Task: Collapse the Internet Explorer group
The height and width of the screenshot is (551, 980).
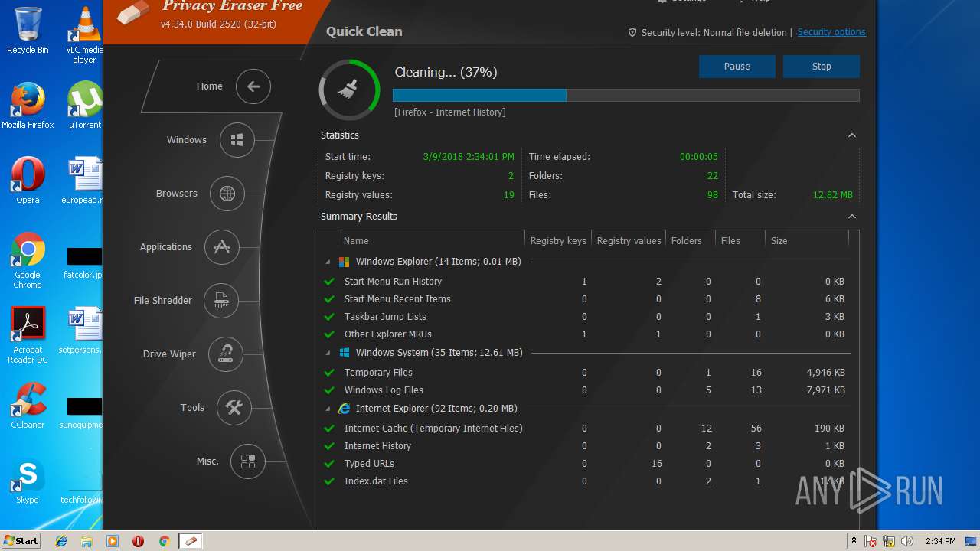Action: tap(328, 409)
